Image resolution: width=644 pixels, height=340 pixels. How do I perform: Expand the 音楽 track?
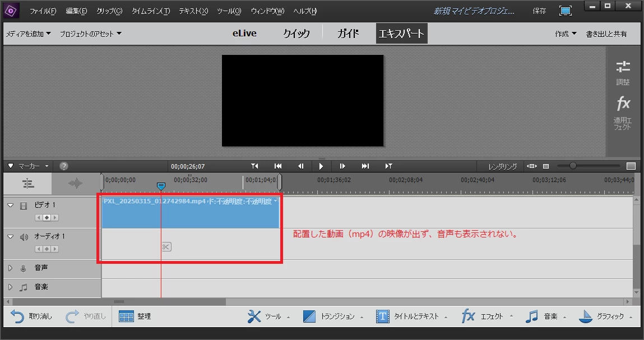click(x=11, y=287)
